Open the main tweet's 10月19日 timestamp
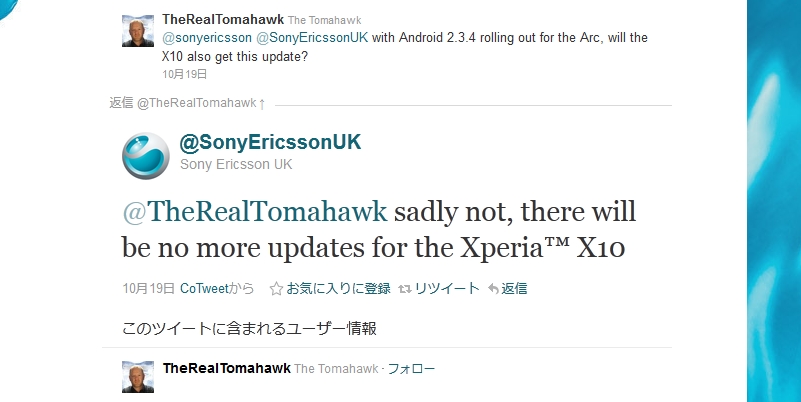Image resolution: width=801 pixels, height=402 pixels. click(148, 289)
